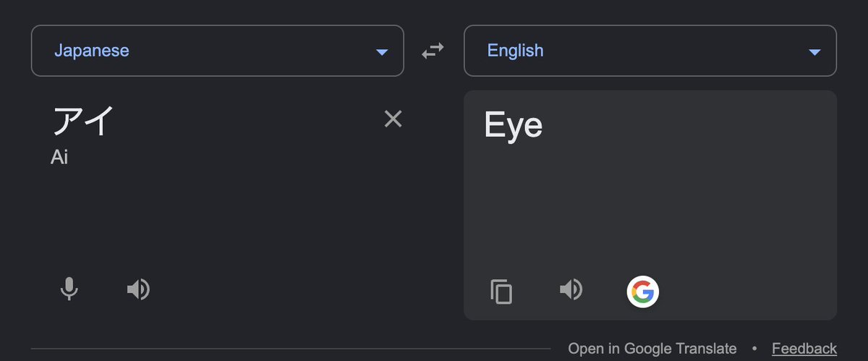Select the translated word Eye
The image size is (868, 361).
tap(513, 127)
